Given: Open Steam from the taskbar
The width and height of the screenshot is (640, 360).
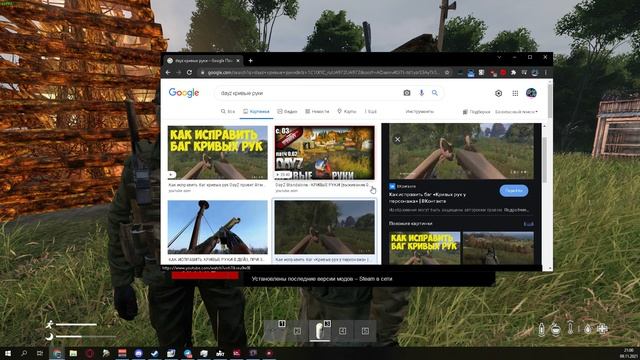Looking at the screenshot, I should click(155, 353).
